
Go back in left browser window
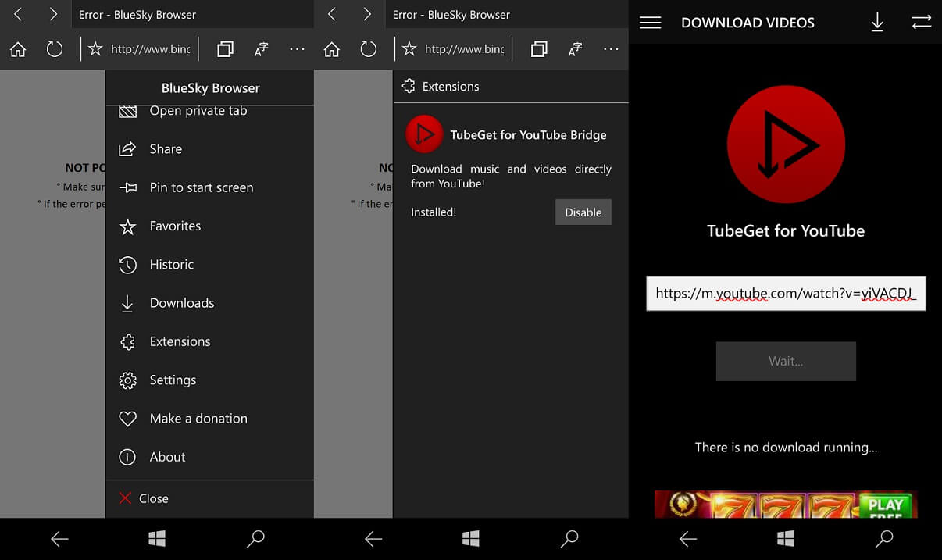(x=17, y=14)
